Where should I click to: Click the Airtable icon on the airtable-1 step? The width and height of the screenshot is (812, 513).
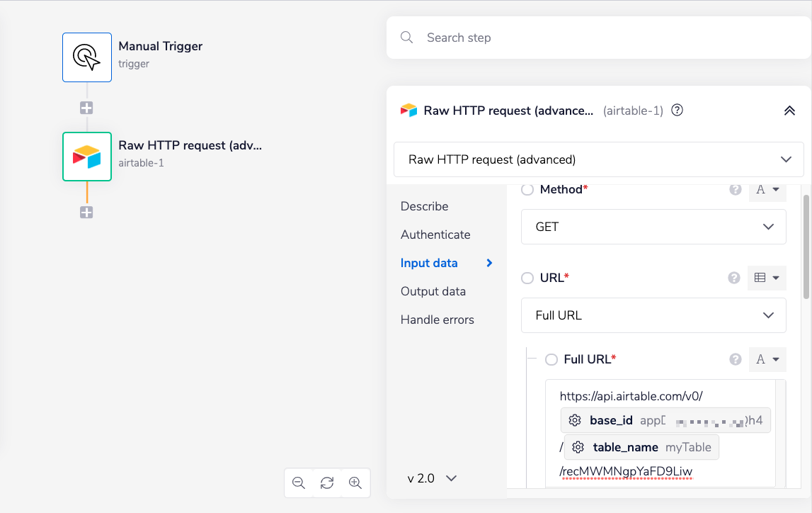click(x=86, y=157)
